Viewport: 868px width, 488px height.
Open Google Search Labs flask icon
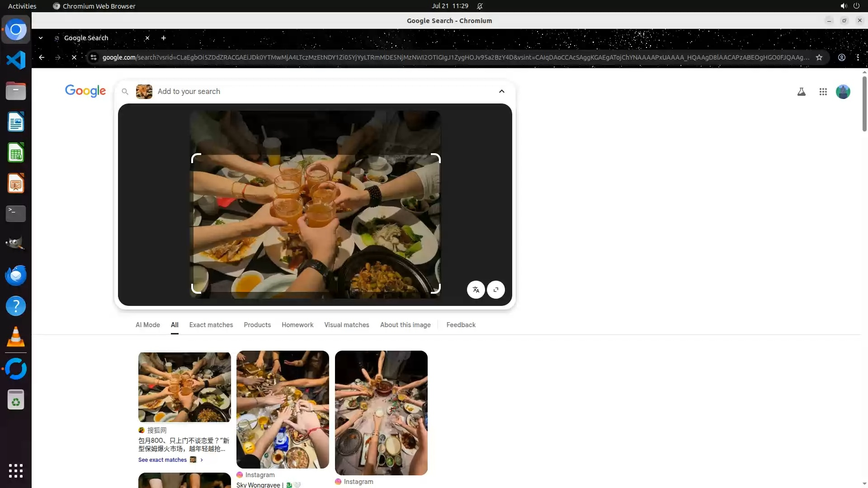tap(802, 92)
